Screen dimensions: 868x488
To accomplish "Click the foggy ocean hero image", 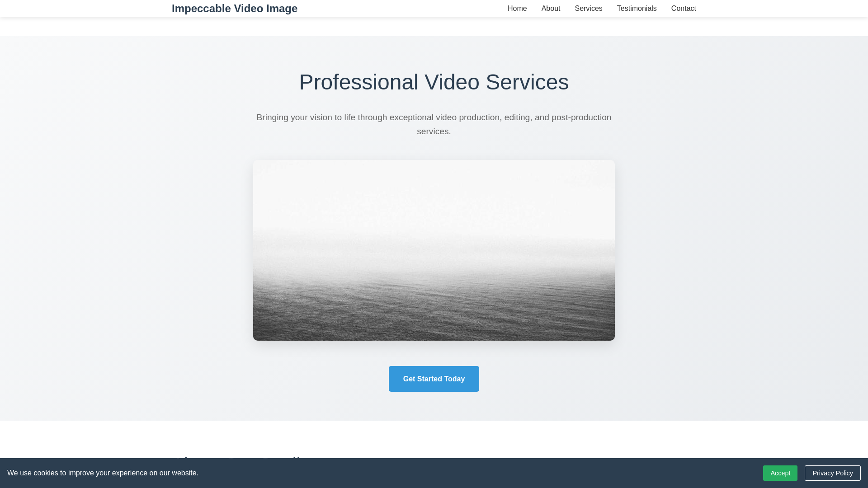I will pyautogui.click(x=434, y=250).
